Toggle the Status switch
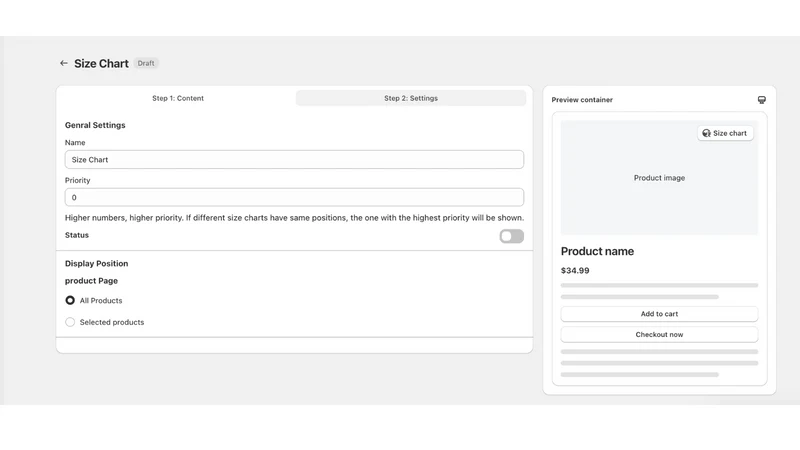The height and width of the screenshot is (450, 800). pos(511,236)
